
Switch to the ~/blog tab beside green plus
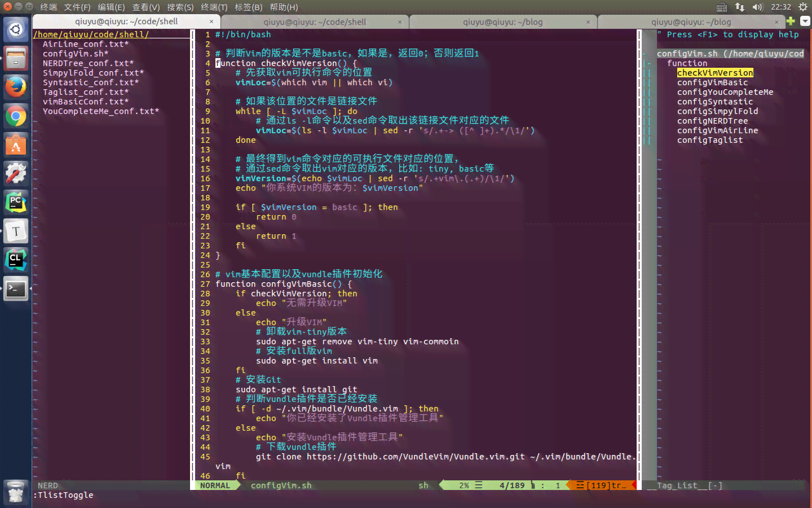(x=691, y=22)
